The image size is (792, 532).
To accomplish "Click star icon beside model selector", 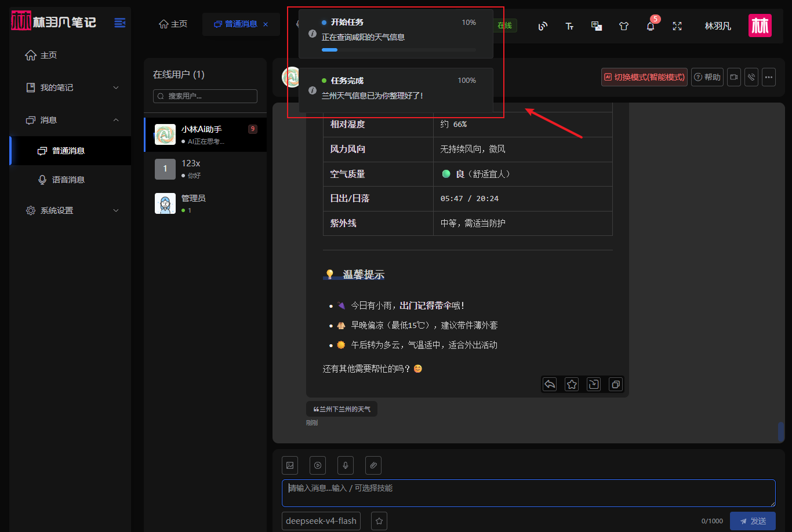I will [379, 521].
